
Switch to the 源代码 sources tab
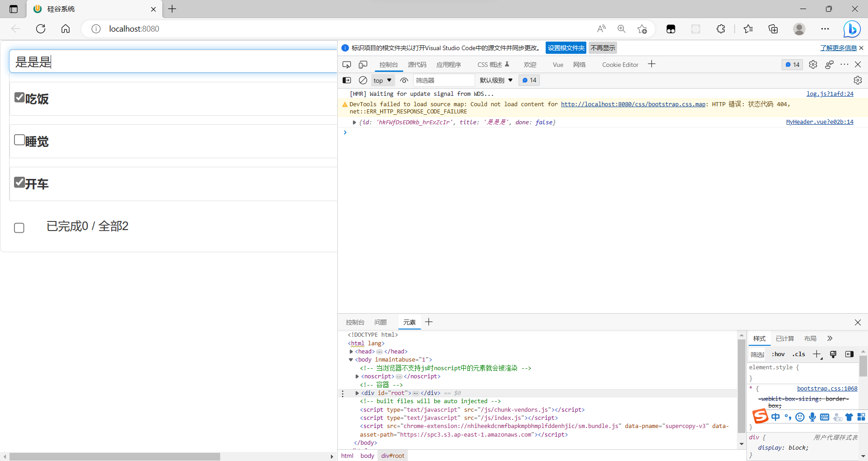(417, 65)
